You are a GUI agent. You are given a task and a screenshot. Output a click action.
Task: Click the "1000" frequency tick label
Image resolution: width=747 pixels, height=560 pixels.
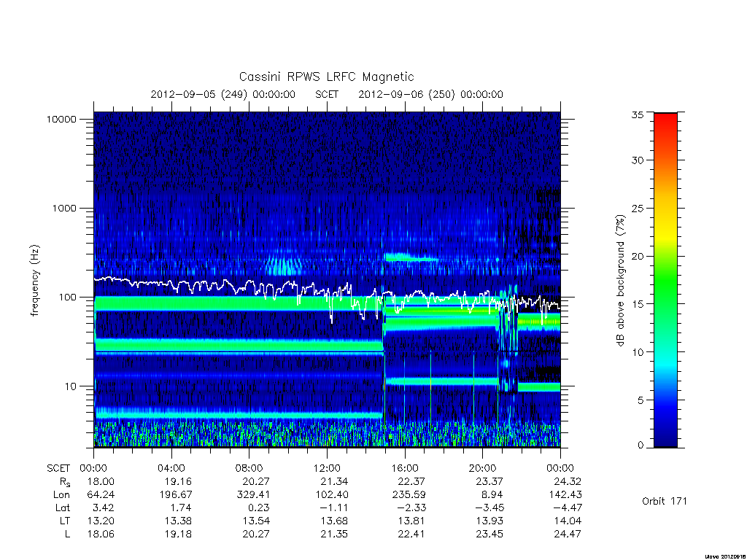(x=64, y=209)
